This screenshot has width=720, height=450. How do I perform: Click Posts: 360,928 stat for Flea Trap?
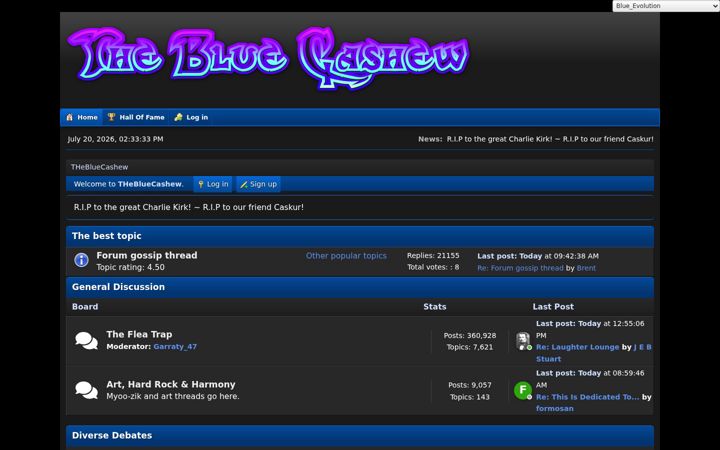click(470, 336)
